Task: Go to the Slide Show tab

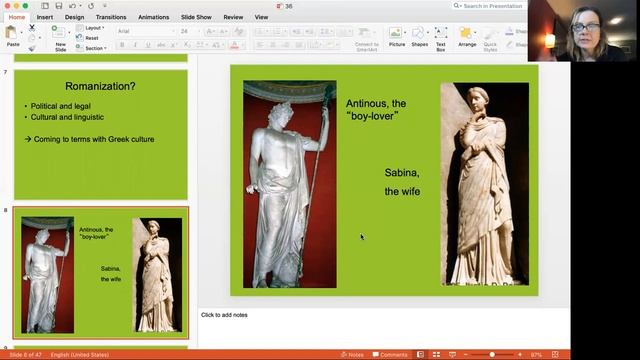Action: (196, 17)
